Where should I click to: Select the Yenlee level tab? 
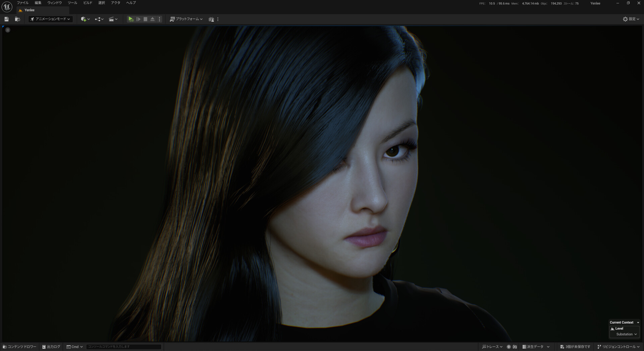pos(29,10)
